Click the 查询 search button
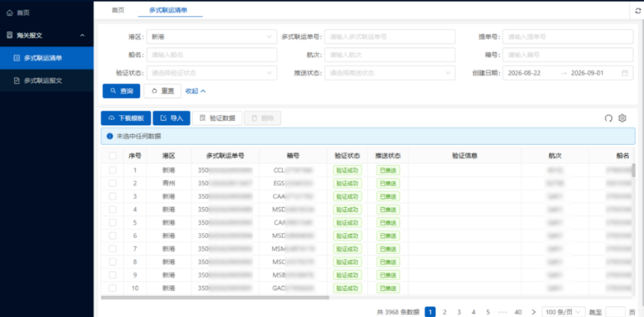 pyautogui.click(x=121, y=91)
